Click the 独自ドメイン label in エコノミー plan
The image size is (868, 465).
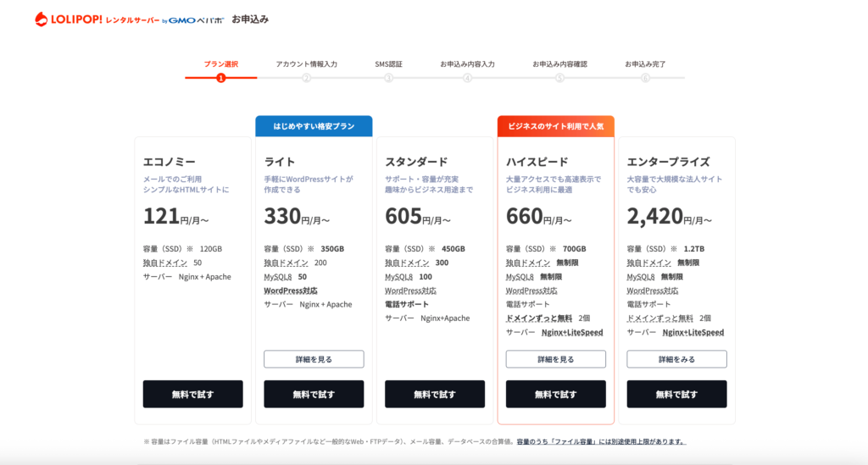[165, 263]
